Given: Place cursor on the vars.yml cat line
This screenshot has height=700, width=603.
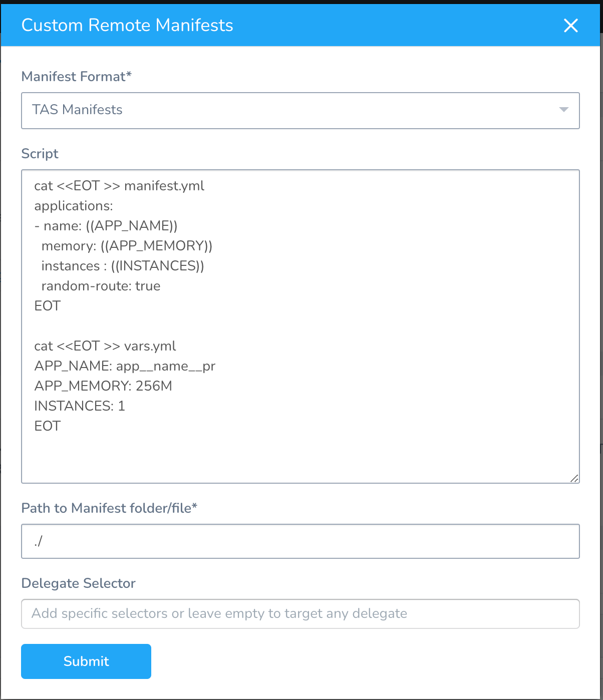Looking at the screenshot, I should (x=105, y=346).
